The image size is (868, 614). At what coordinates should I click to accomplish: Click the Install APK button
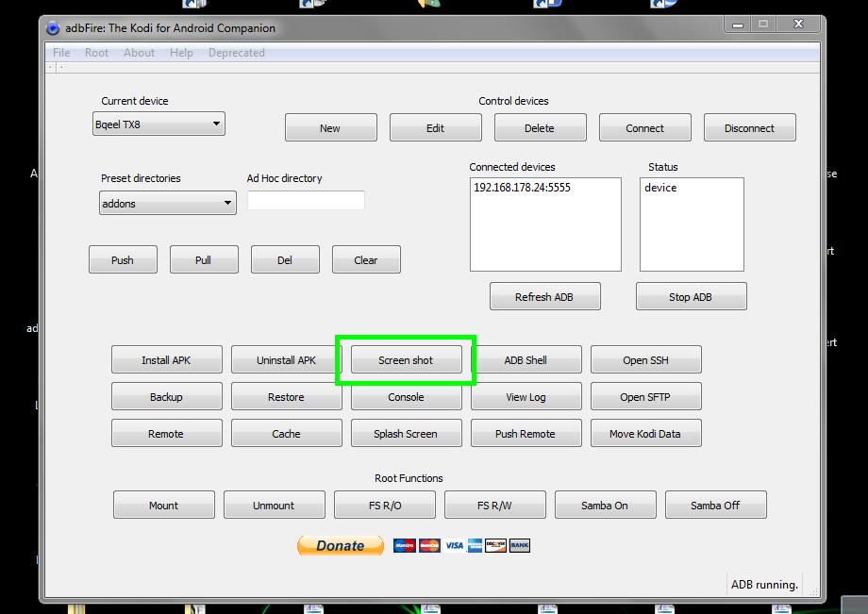pyautogui.click(x=167, y=359)
